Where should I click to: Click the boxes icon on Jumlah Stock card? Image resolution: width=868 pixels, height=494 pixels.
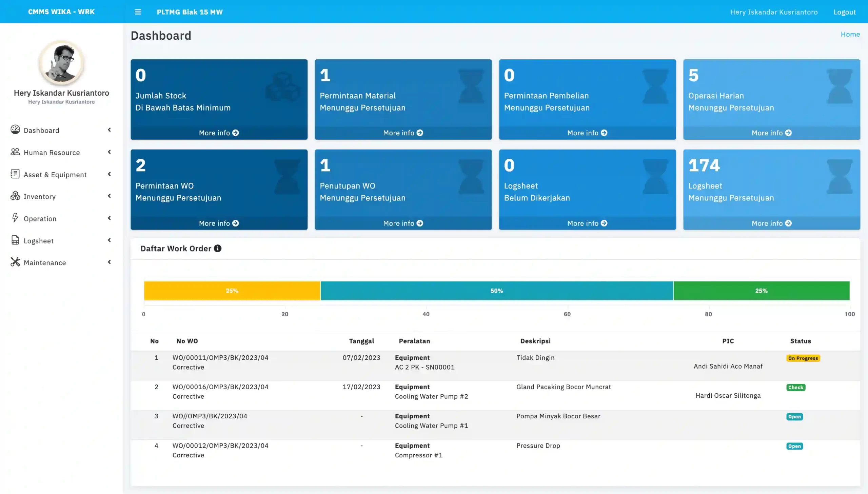[x=283, y=86]
